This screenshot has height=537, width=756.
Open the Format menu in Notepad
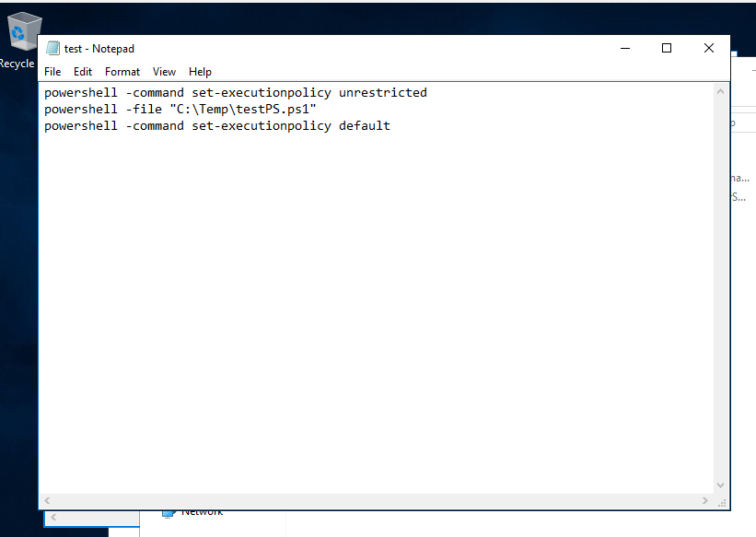(x=122, y=72)
